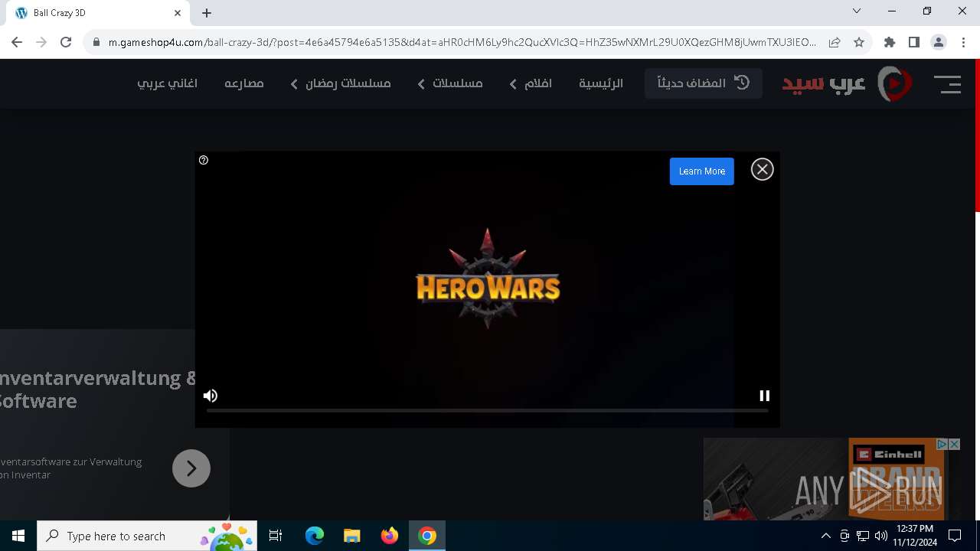Click the Inventarverwaltung Software ad headline
Viewport: 980px width, 551px height.
point(98,390)
